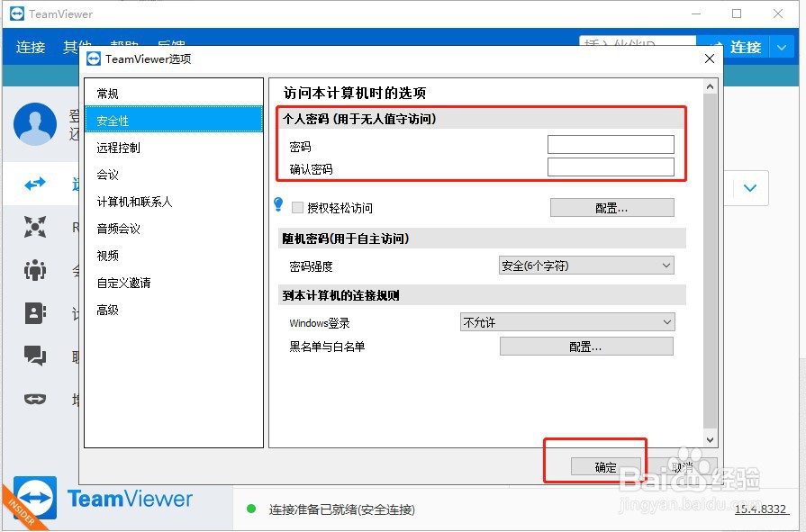Viewport: 806px width, 532px height.
Task: Select the Augmented Reality sidebar icon
Action: point(36,399)
